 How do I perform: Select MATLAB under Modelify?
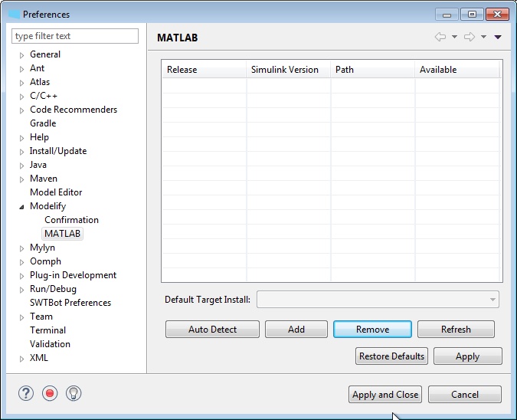click(x=62, y=234)
